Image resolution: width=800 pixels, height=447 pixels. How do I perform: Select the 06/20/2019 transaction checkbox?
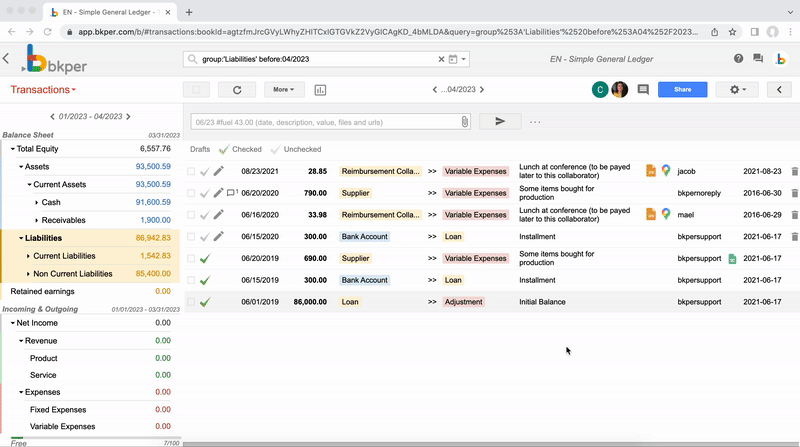point(191,258)
